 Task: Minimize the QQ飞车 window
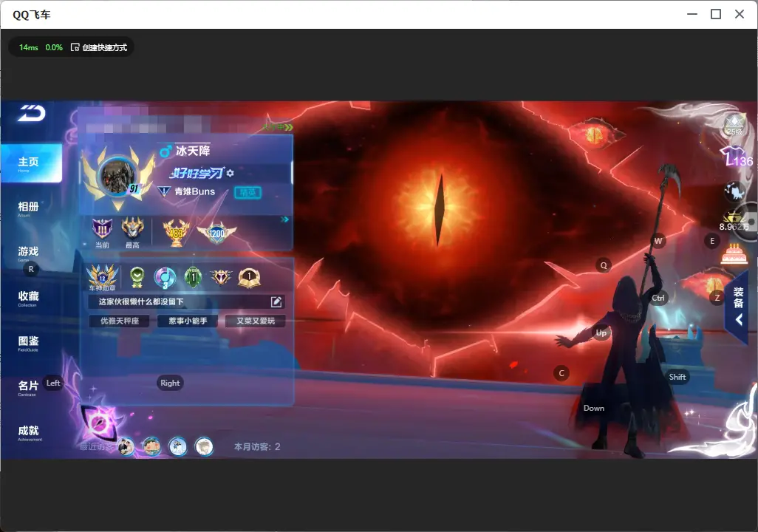point(692,15)
